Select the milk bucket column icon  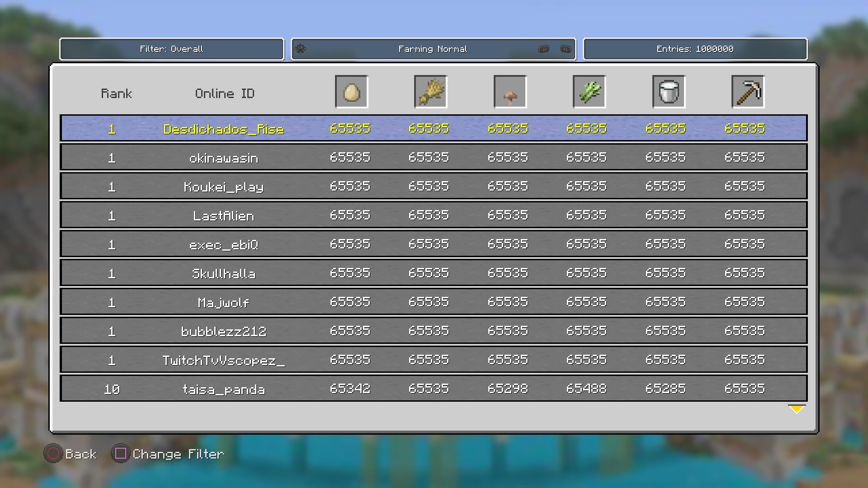click(x=669, y=92)
